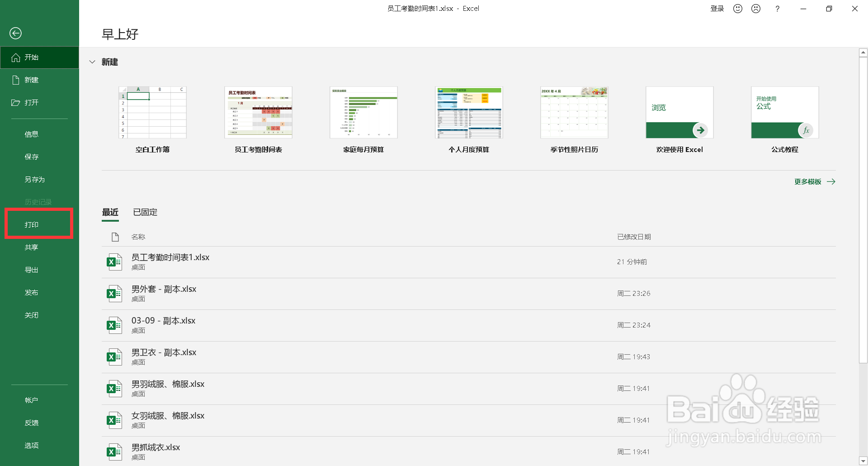The width and height of the screenshot is (868, 466).
Task: Open the 开始 home item in sidebar
Action: (x=39, y=57)
